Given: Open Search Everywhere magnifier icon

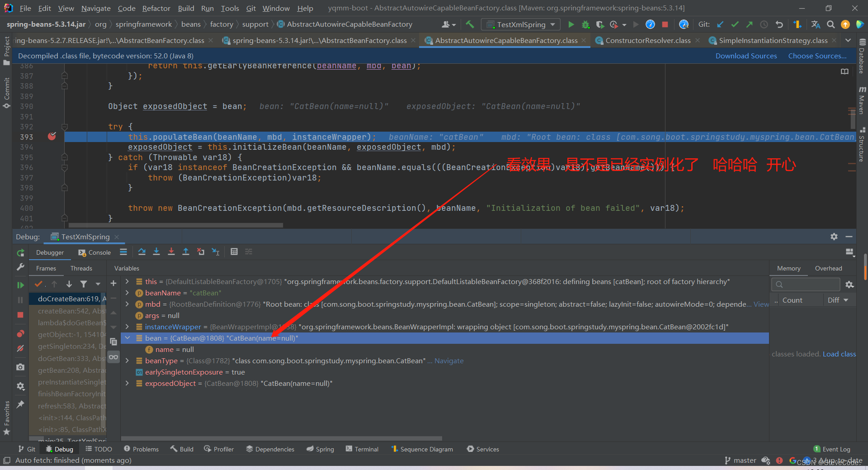Looking at the screenshot, I should click(x=830, y=24).
